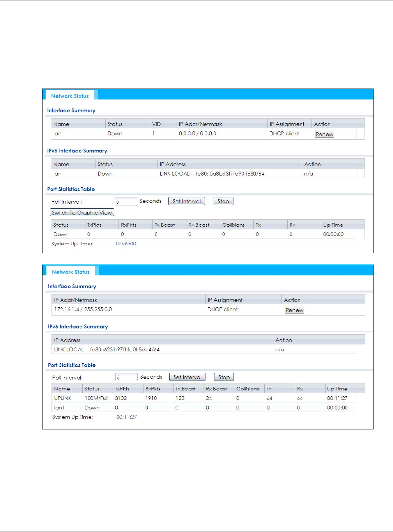The height and width of the screenshot is (532, 393).
Task: Click Set Interval in the upper panel
Action: [x=187, y=201]
